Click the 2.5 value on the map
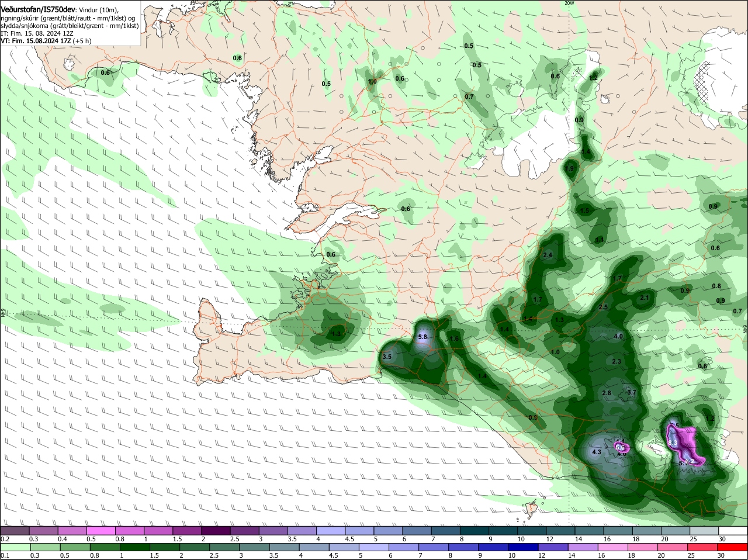This screenshot has height=560, width=748. tap(603, 307)
